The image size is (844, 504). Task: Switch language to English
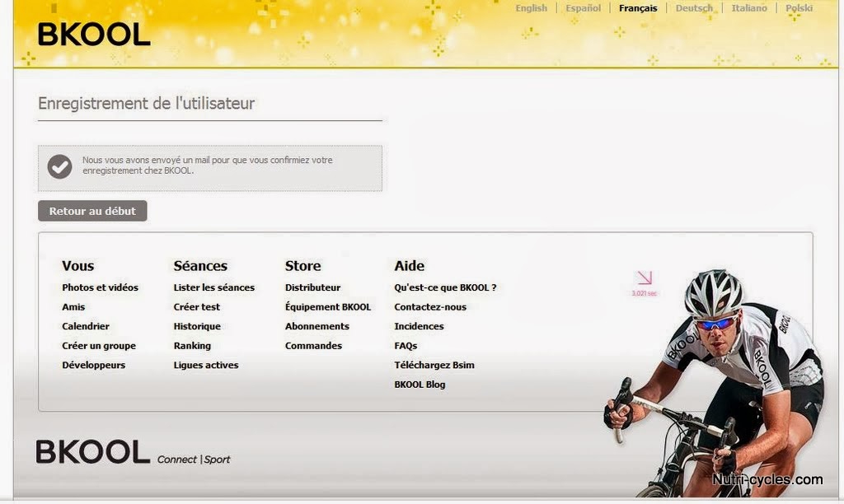532,8
